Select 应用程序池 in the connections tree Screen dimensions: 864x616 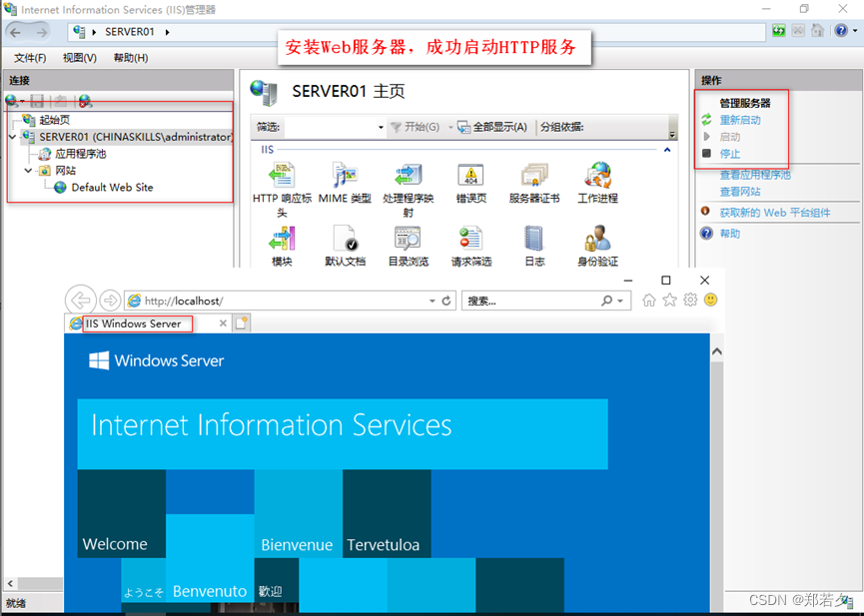[x=81, y=154]
